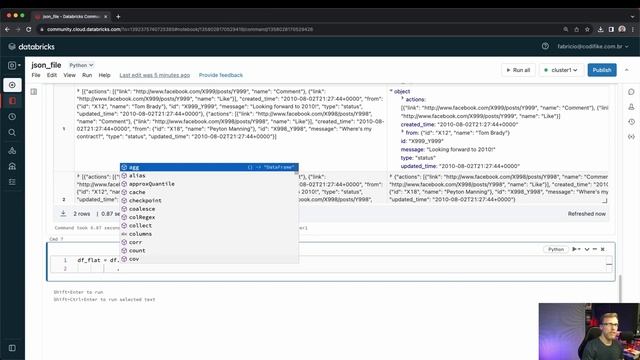Toggle the browser side panel icon
Viewport: 640px width, 360px height.
point(611,29)
